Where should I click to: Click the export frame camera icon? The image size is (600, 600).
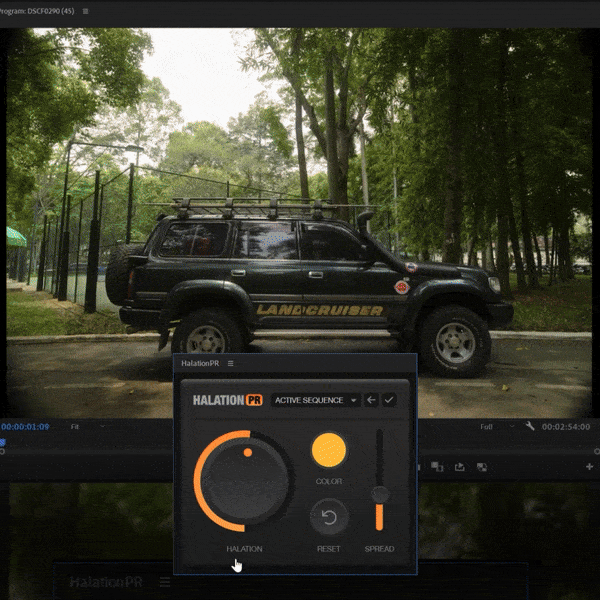tap(481, 466)
